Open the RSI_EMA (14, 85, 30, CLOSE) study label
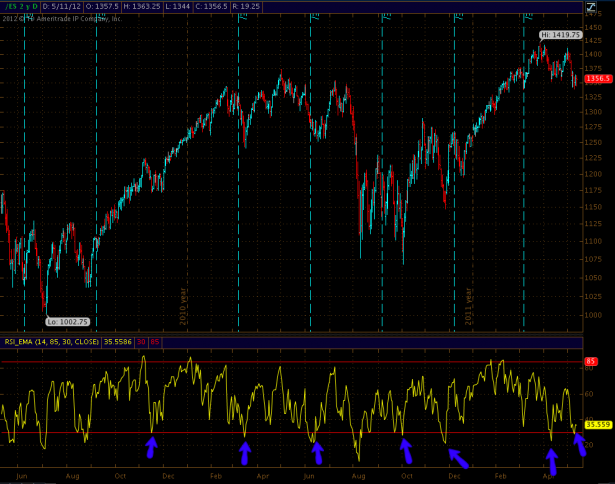 tap(51, 342)
